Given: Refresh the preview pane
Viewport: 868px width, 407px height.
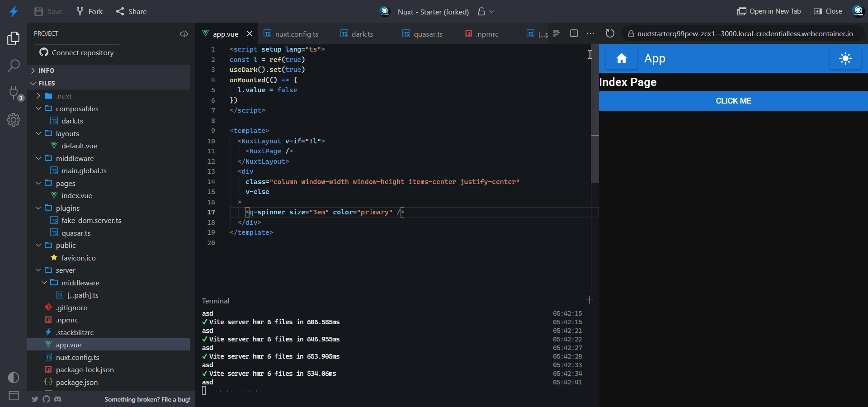Looking at the screenshot, I should pyautogui.click(x=610, y=33).
